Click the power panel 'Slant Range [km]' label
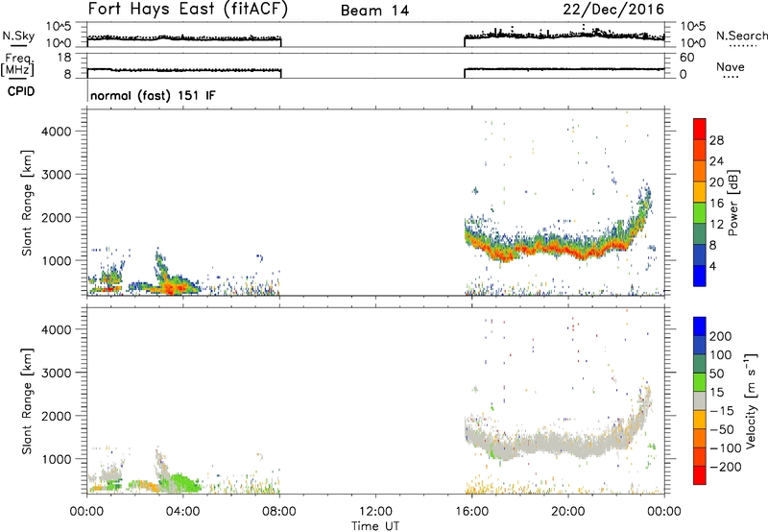Image resolution: width=768 pixels, height=532 pixels. [27, 203]
